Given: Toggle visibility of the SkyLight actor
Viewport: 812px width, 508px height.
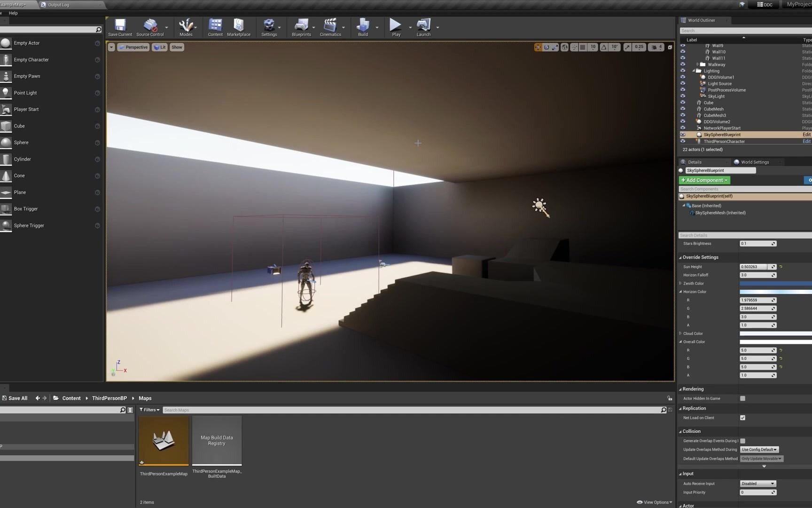Looking at the screenshot, I should point(683,96).
